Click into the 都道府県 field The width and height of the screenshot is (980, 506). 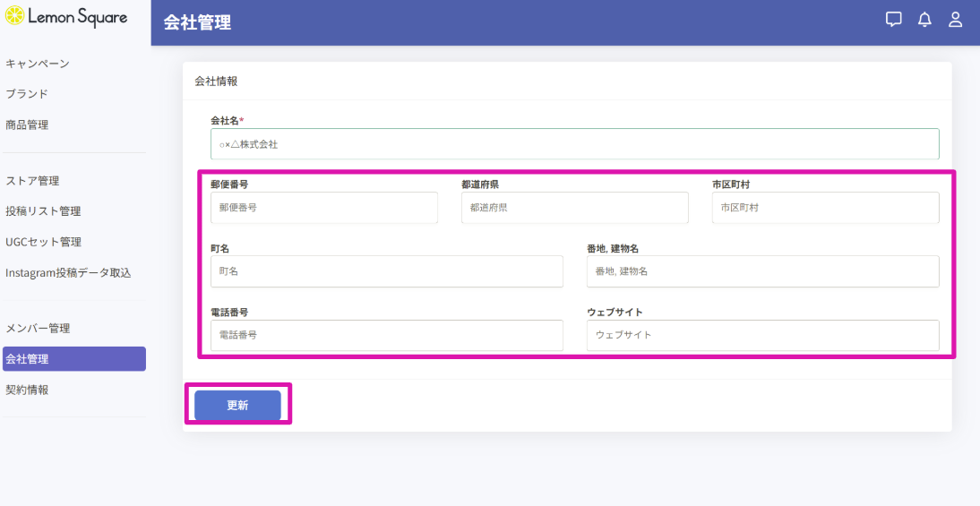[574, 208]
